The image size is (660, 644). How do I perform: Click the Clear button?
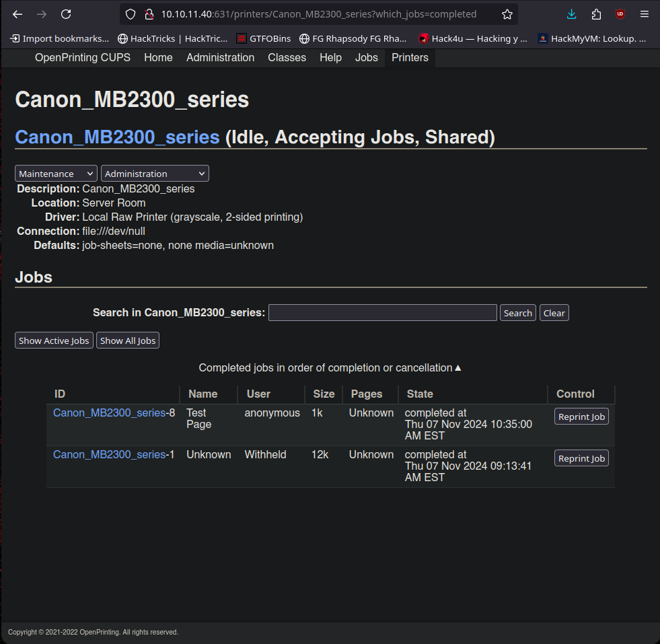tap(554, 313)
